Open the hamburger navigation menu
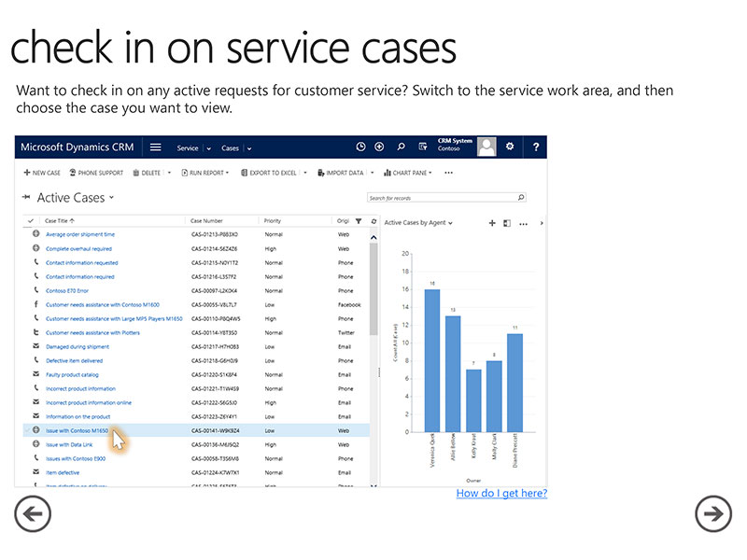Viewport: 747px width, 560px height. [x=156, y=147]
